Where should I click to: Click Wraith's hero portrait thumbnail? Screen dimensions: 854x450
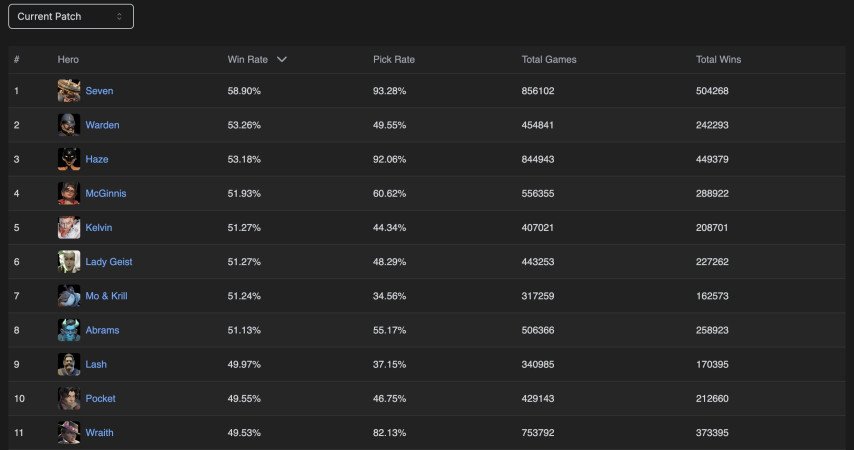[x=69, y=432]
